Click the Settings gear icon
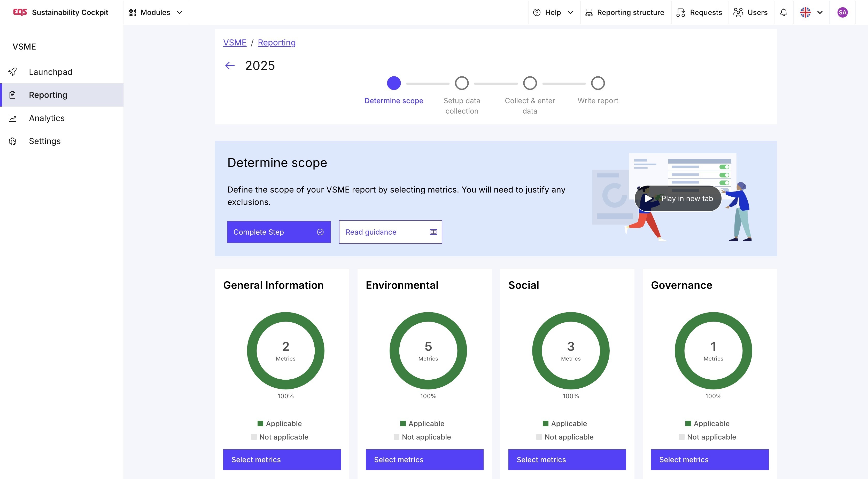This screenshot has height=479, width=868. [x=12, y=141]
